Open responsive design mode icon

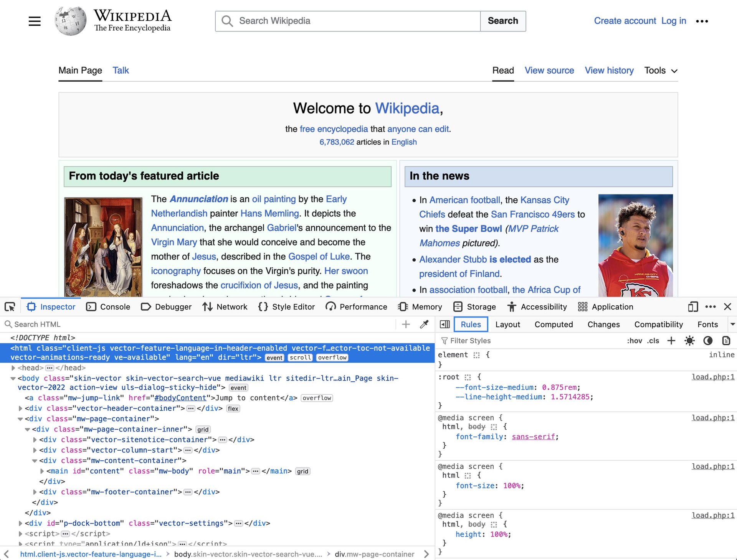click(x=692, y=307)
